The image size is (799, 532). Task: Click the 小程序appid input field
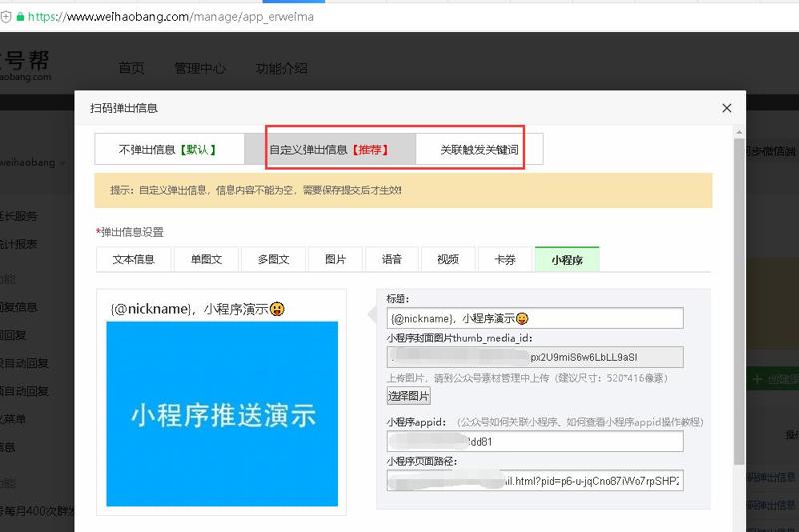point(534,441)
